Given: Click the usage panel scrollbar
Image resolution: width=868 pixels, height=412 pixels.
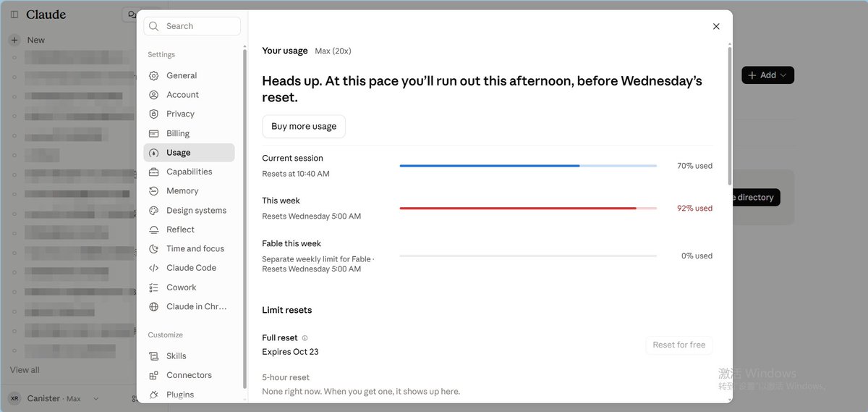Looking at the screenshot, I should (x=730, y=116).
